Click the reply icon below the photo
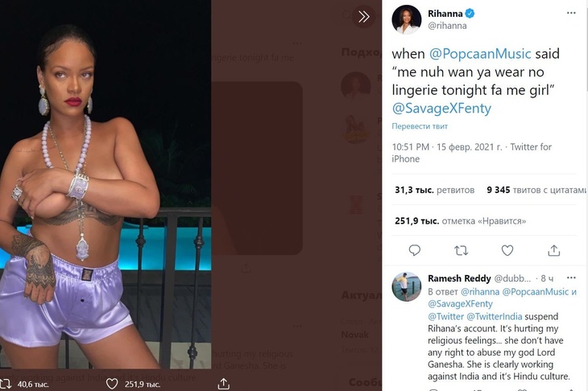This screenshot has height=391, width=588. point(6,384)
